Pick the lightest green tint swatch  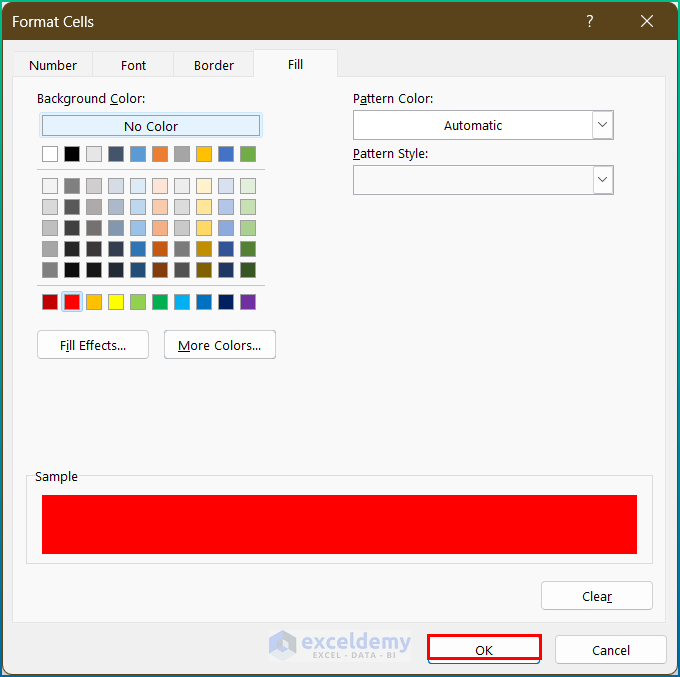point(248,186)
